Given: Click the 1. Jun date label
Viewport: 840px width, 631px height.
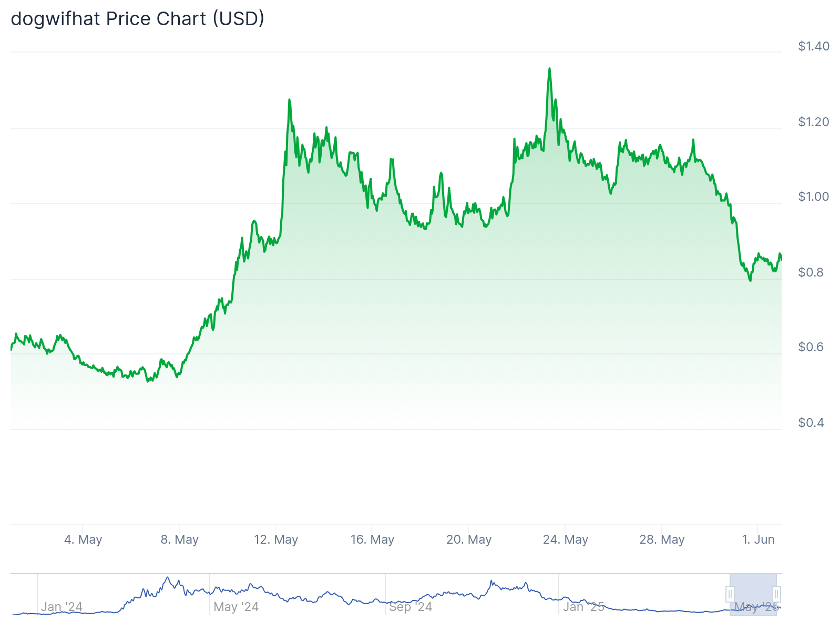Looking at the screenshot, I should click(758, 540).
